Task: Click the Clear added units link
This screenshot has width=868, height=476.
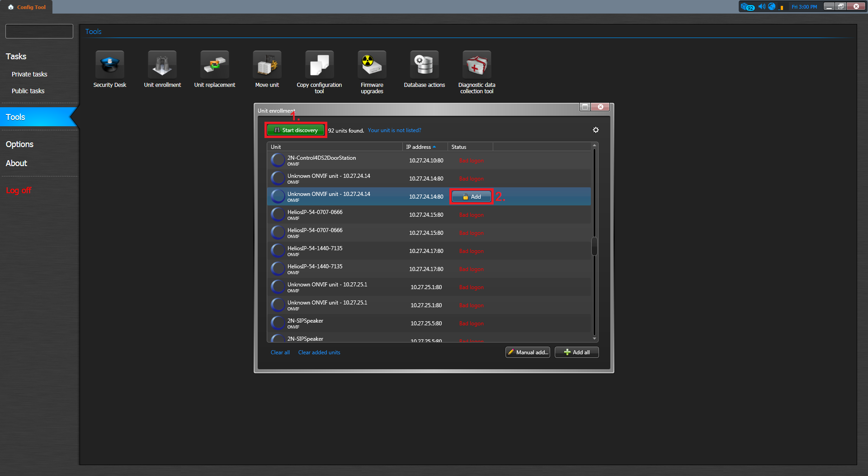Action: [319, 352]
